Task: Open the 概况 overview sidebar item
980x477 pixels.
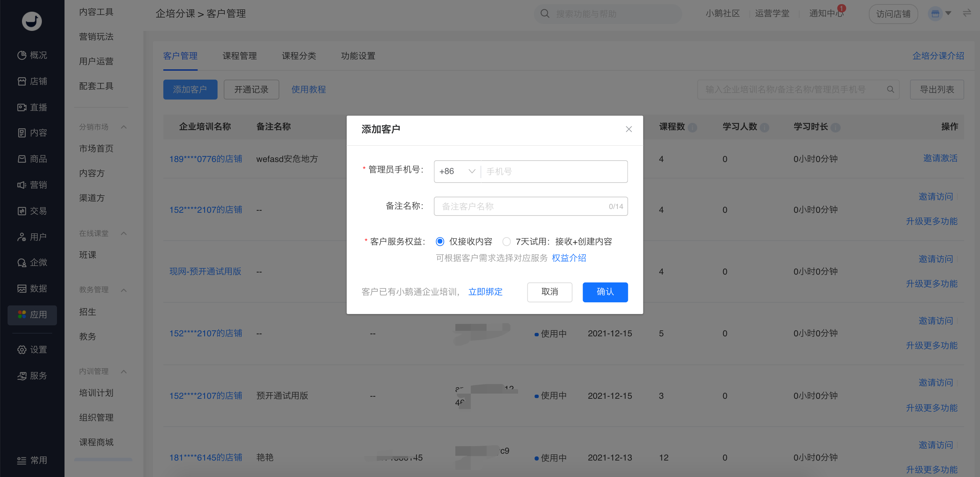Action: [x=32, y=55]
